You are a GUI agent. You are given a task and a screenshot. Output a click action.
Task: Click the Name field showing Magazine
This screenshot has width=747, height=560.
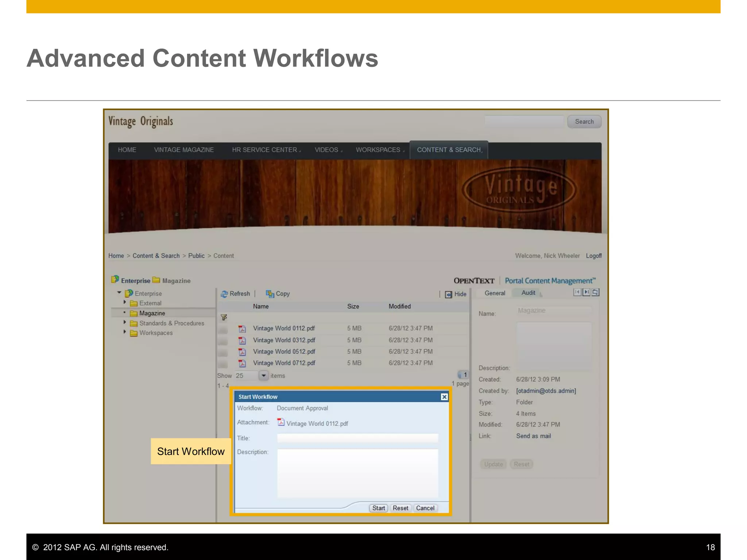(554, 311)
